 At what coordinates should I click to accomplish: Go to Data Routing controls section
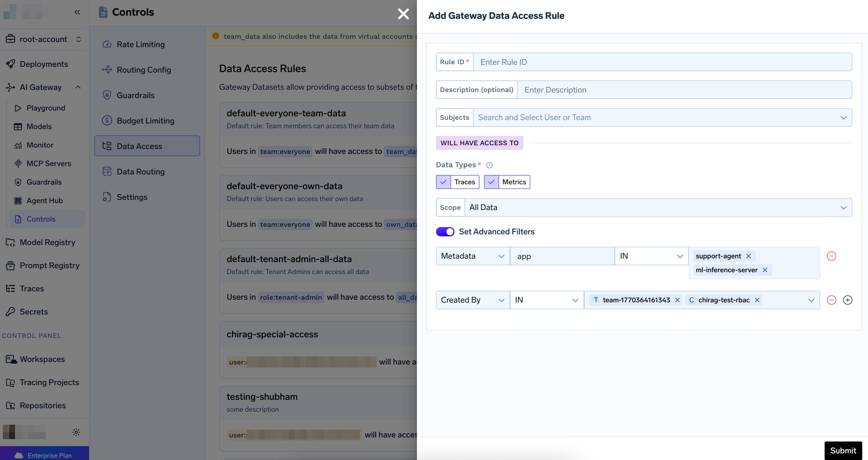click(x=141, y=172)
